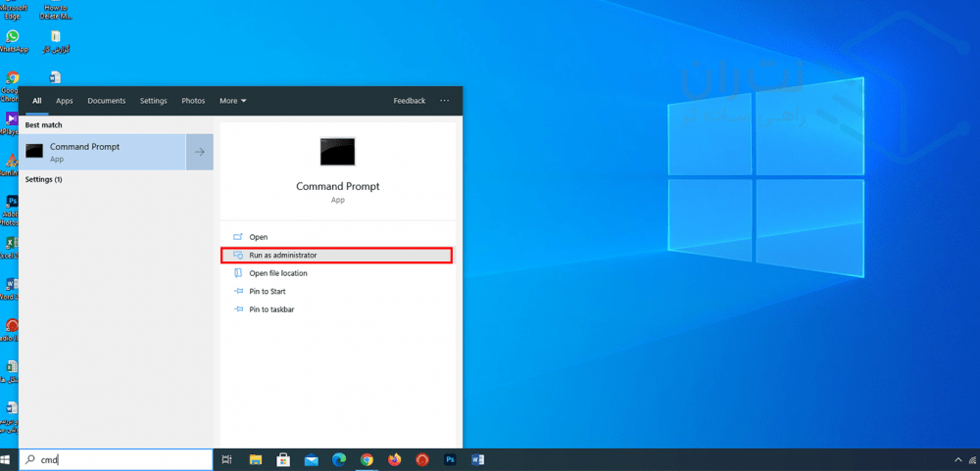Expand the More filter dropdown

tap(232, 101)
